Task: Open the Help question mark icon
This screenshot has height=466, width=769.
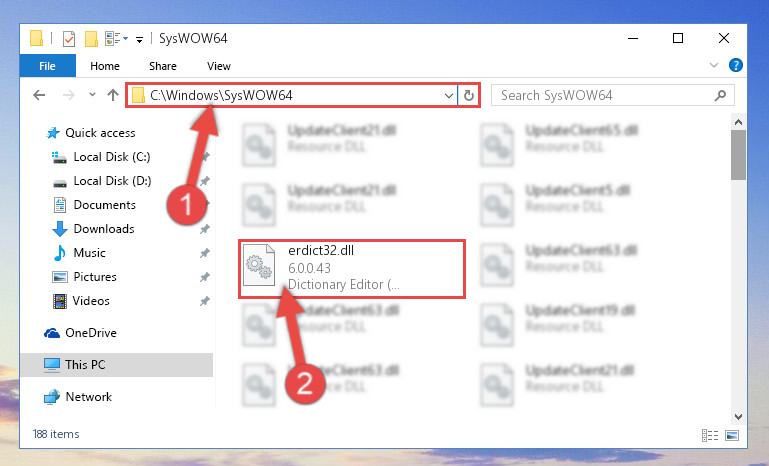Action: click(735, 65)
